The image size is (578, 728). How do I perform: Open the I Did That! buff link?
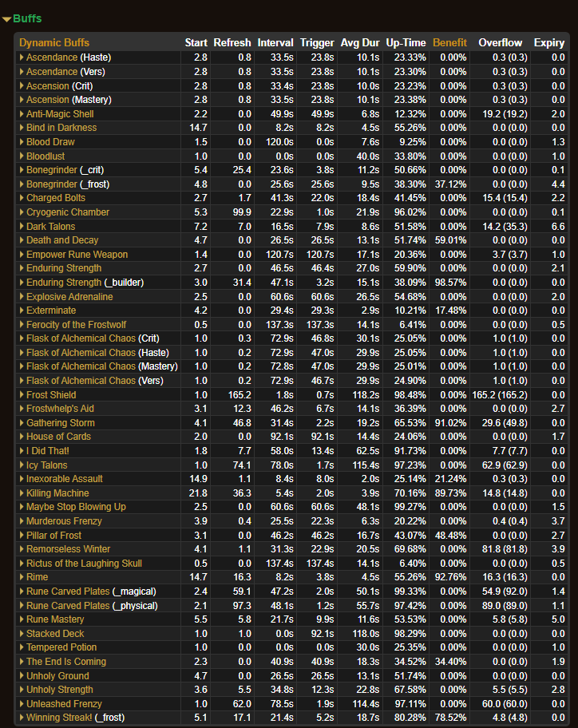tap(48, 451)
